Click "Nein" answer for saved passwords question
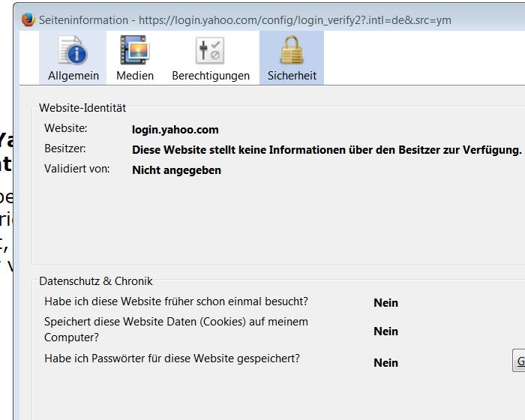Viewport: 525px width, 420px height. click(x=385, y=363)
